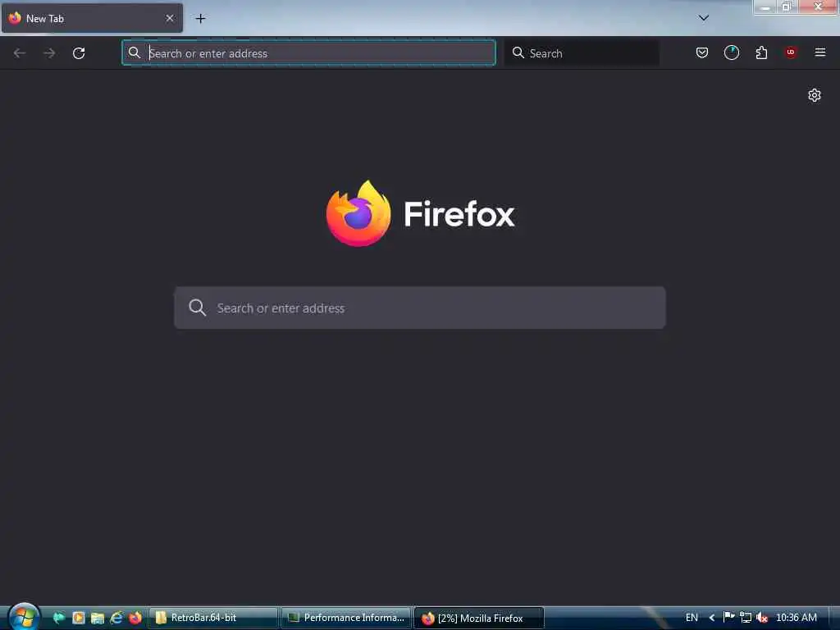Open the Extensions puzzle-piece icon

pyautogui.click(x=761, y=52)
